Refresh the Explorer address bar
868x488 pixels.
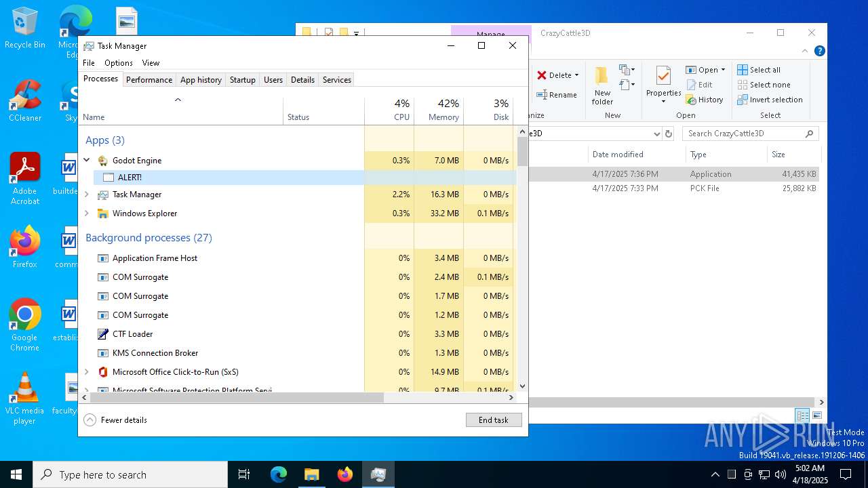669,134
